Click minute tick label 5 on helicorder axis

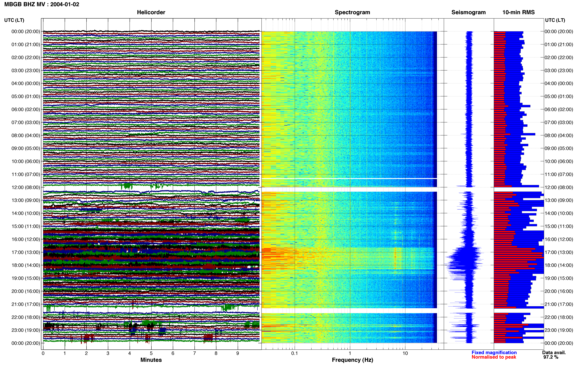[x=151, y=353]
